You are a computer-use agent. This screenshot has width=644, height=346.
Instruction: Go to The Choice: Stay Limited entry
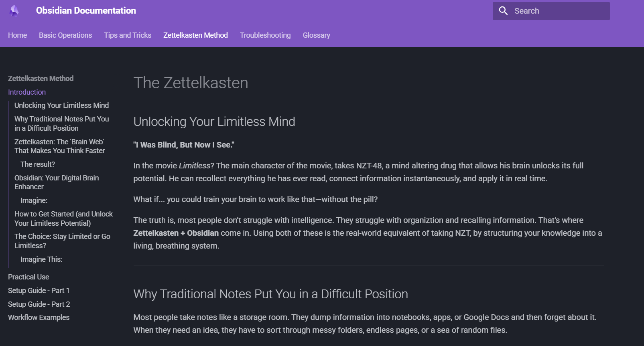point(62,241)
